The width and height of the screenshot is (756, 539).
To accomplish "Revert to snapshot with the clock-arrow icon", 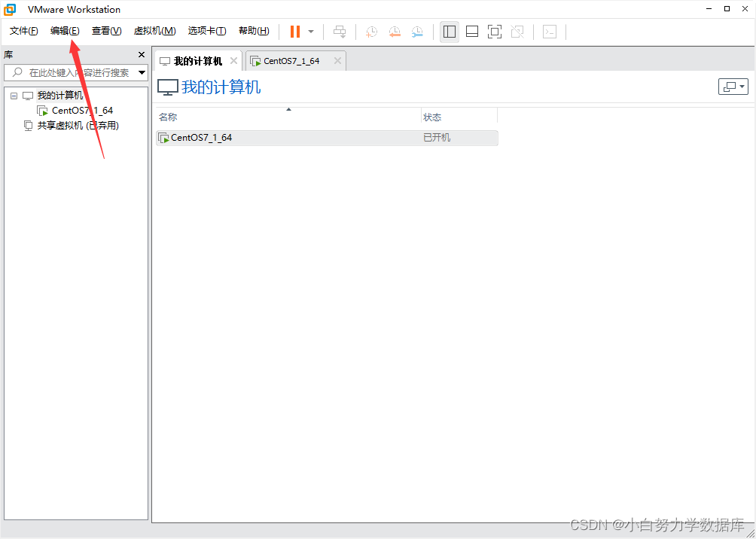I will (x=395, y=32).
